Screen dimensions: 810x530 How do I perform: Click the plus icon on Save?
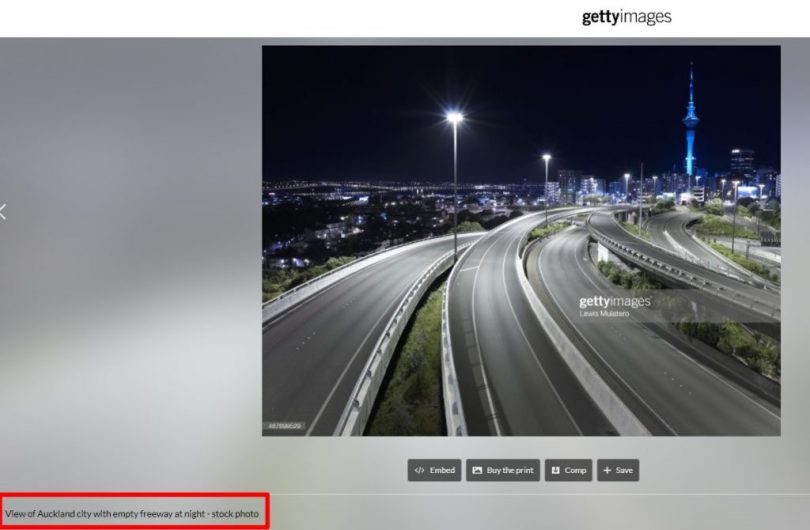pos(607,470)
